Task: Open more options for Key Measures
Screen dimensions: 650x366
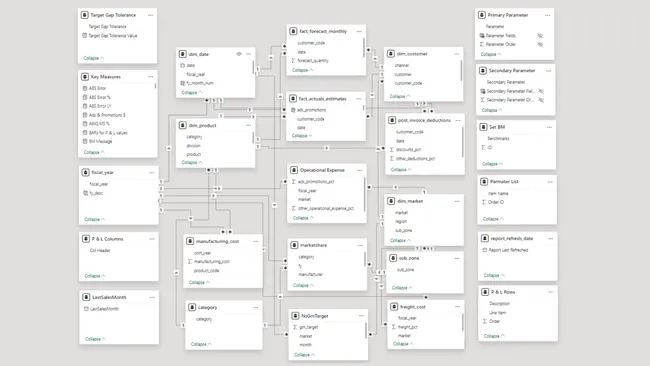Action: (x=150, y=77)
